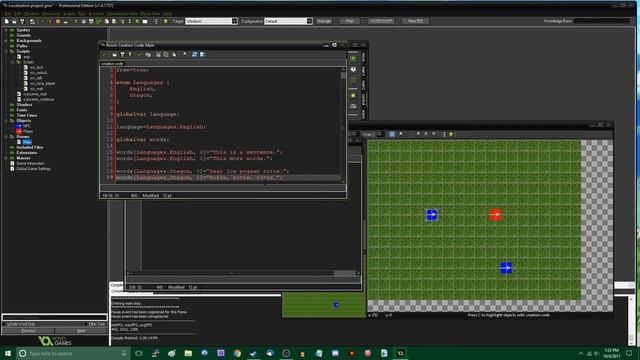Click the resource tree search field
The height and width of the screenshot is (360, 640).
55,317
